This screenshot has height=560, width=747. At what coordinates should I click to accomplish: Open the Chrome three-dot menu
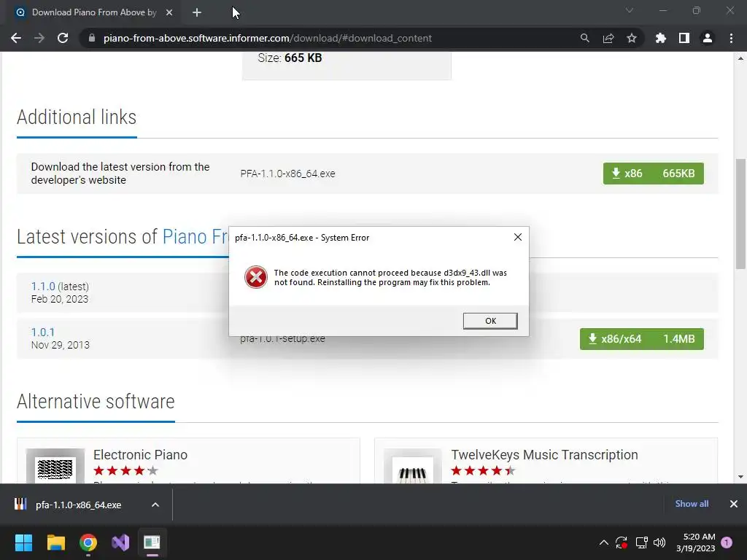pyautogui.click(x=731, y=38)
